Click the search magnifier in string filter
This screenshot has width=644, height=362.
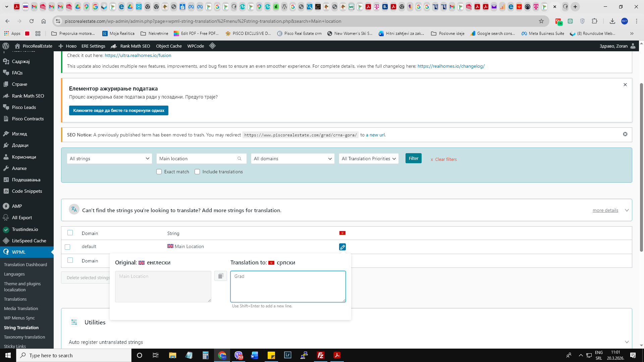(239, 159)
